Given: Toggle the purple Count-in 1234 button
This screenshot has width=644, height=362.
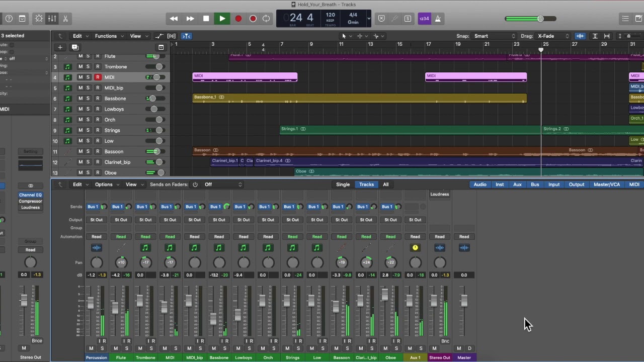Looking at the screenshot, I should [x=424, y=19].
